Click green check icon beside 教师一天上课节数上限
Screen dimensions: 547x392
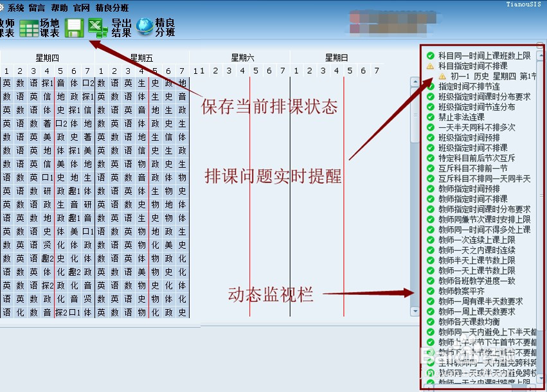pyautogui.click(x=431, y=271)
